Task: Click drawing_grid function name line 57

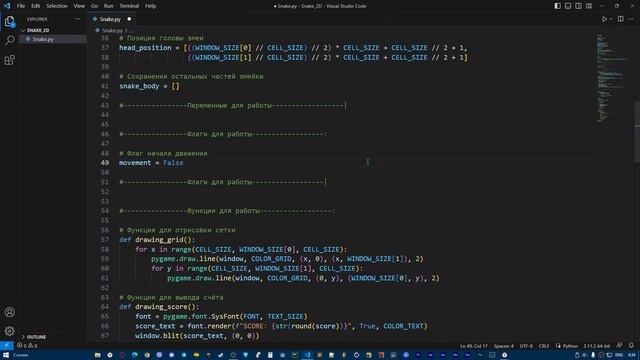Action: click(x=159, y=240)
